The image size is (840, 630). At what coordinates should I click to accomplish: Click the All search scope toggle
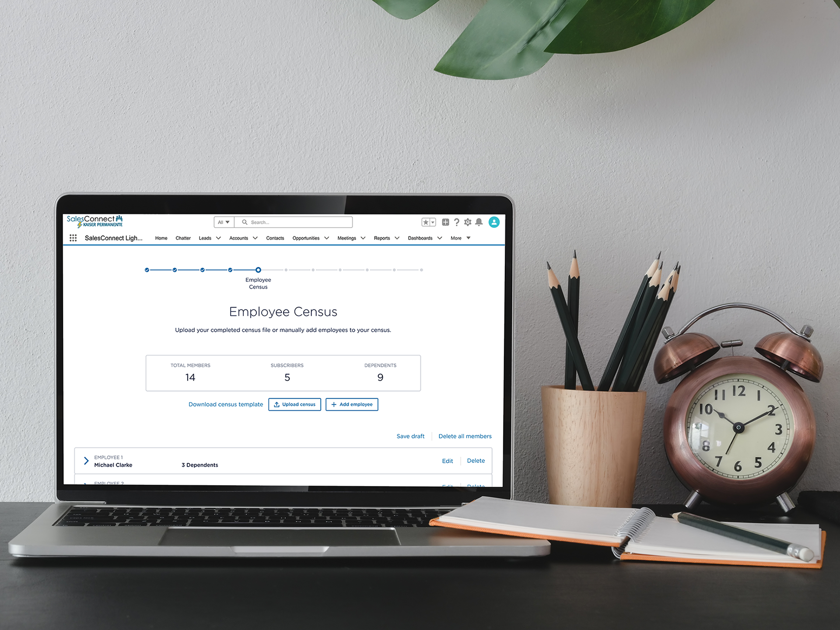[224, 222]
